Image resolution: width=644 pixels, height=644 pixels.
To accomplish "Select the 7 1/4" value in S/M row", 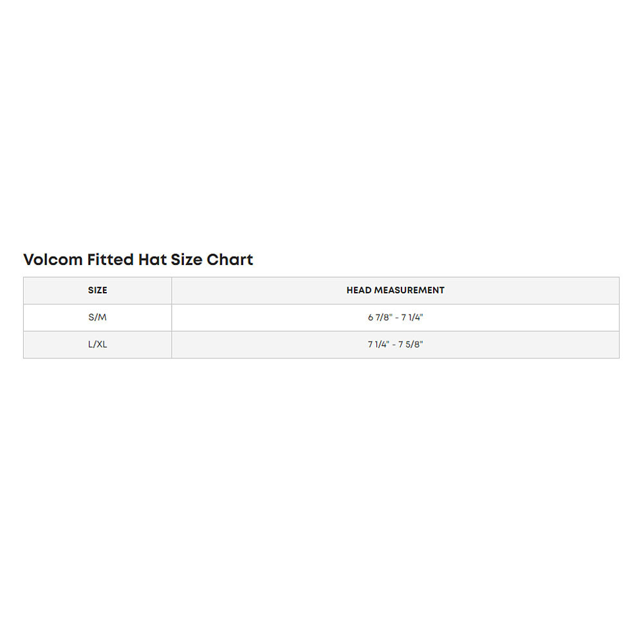I will [412, 317].
